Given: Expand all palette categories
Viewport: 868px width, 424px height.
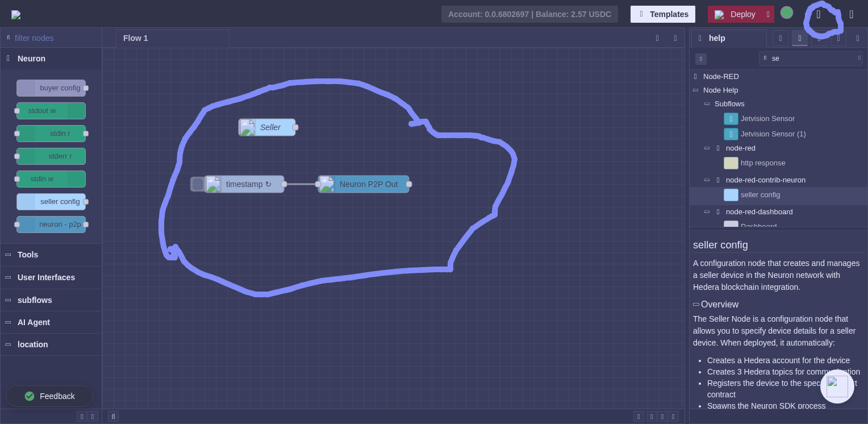Looking at the screenshot, I should coord(93,417).
